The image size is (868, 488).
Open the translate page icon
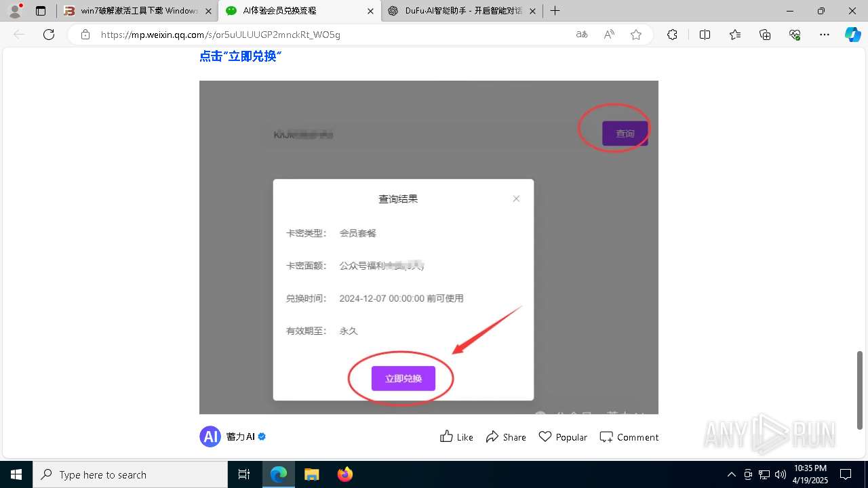pyautogui.click(x=582, y=35)
